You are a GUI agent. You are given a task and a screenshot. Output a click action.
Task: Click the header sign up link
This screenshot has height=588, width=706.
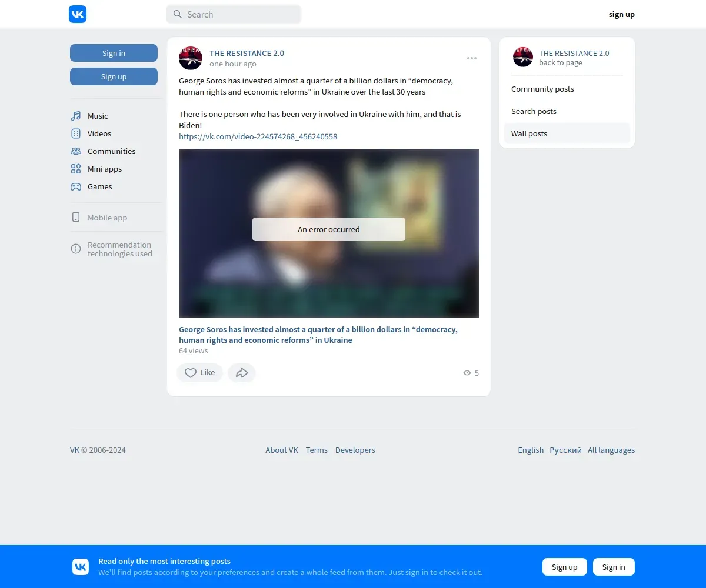(621, 14)
